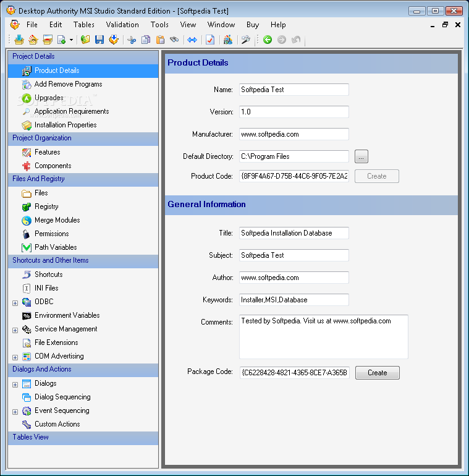Click the Version input field
The height and width of the screenshot is (476, 469).
(x=294, y=112)
